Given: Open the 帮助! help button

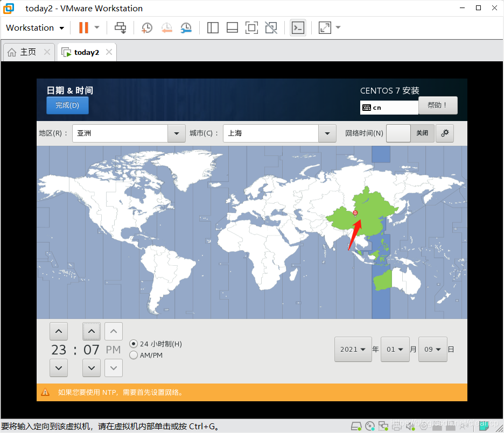Looking at the screenshot, I should (438, 105).
